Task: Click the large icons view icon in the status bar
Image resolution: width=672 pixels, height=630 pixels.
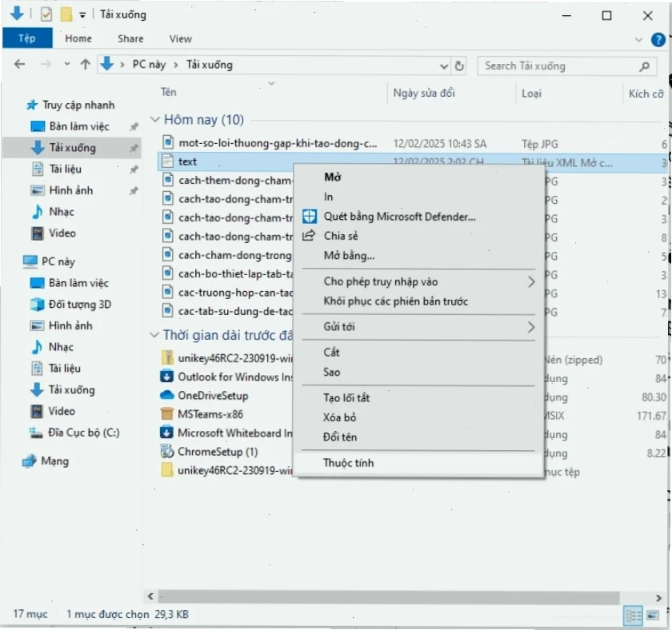Action: [x=653, y=616]
